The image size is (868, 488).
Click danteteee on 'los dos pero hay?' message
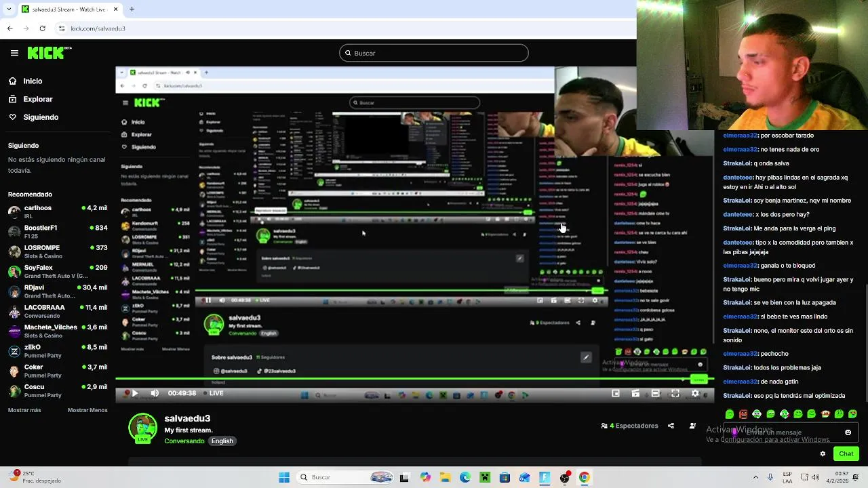[738, 214]
